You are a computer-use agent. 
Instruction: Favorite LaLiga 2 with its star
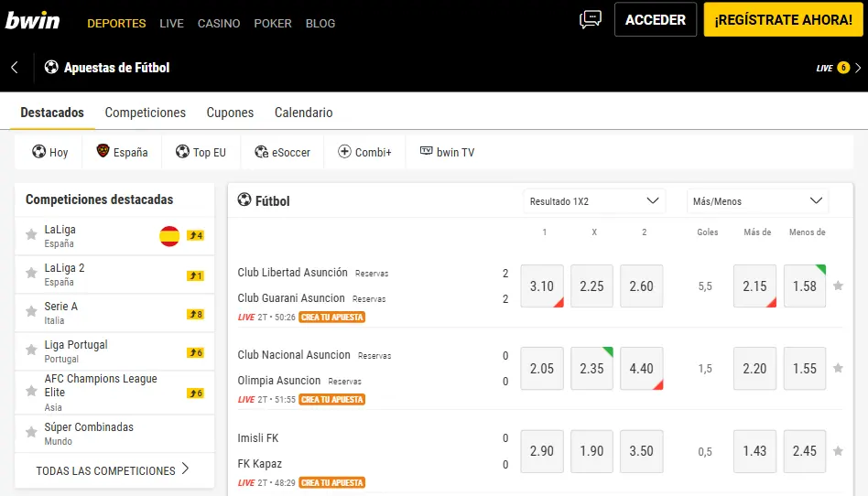(x=31, y=274)
